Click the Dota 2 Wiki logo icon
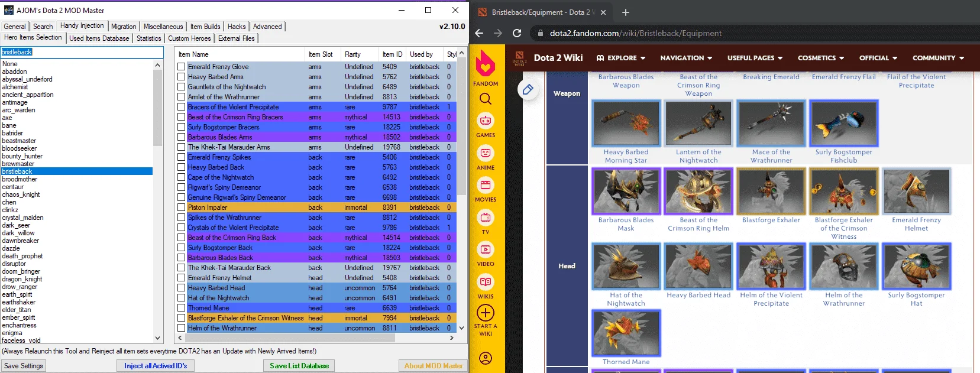980x373 pixels. point(519,58)
